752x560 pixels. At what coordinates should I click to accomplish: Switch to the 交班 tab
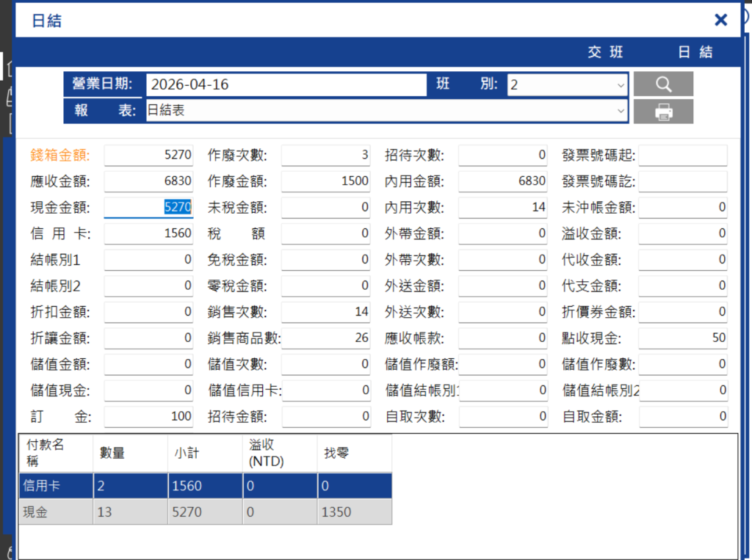pyautogui.click(x=605, y=52)
